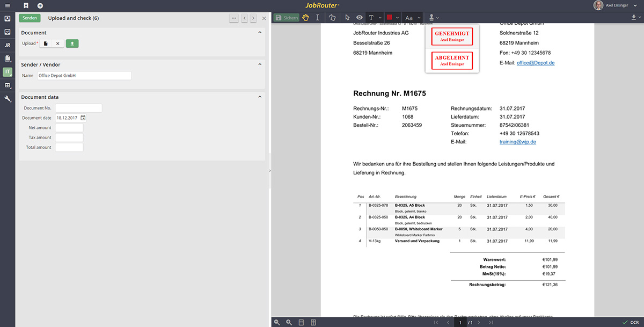Image resolution: width=644 pixels, height=327 pixels.
Task: Click the Net amount input field
Action: pos(69,128)
